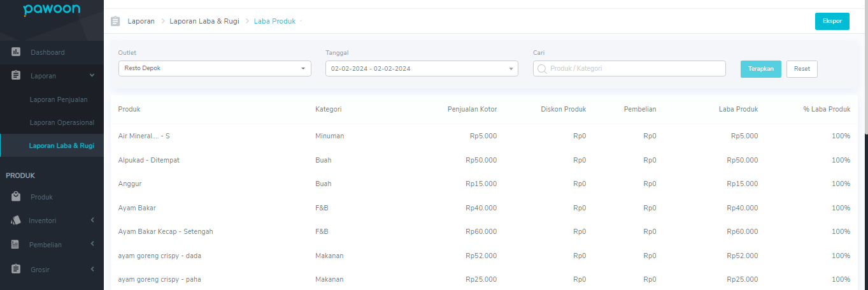Click the breadcrumb report clipboard icon
Screen dimensions: 868x290
115,21
